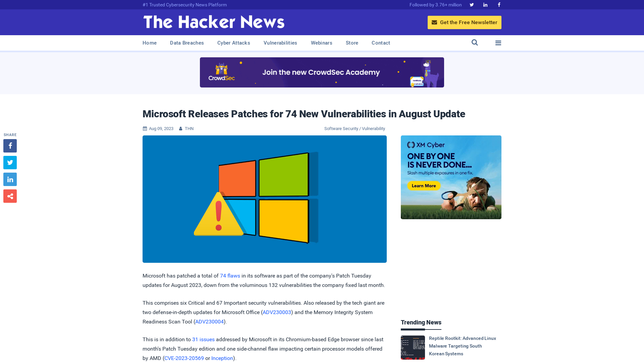Click the search magnifier icon

click(x=475, y=43)
